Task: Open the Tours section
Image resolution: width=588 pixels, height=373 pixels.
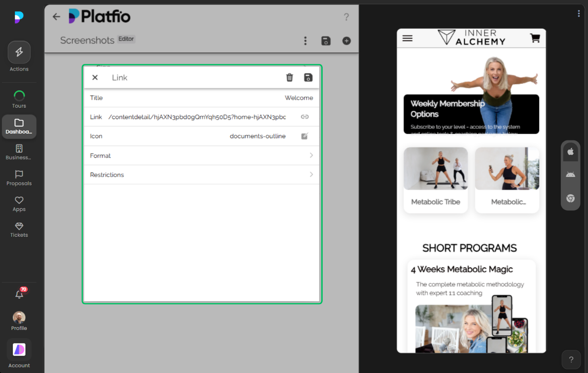Action: 19,98
